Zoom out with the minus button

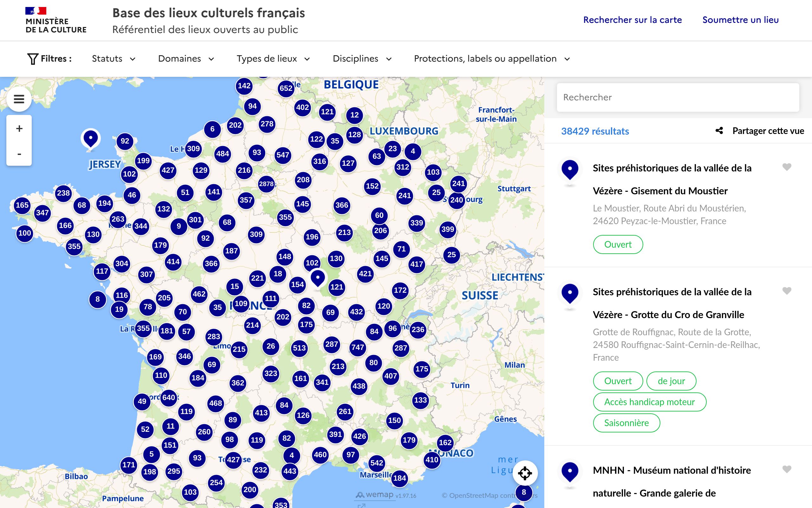click(19, 154)
